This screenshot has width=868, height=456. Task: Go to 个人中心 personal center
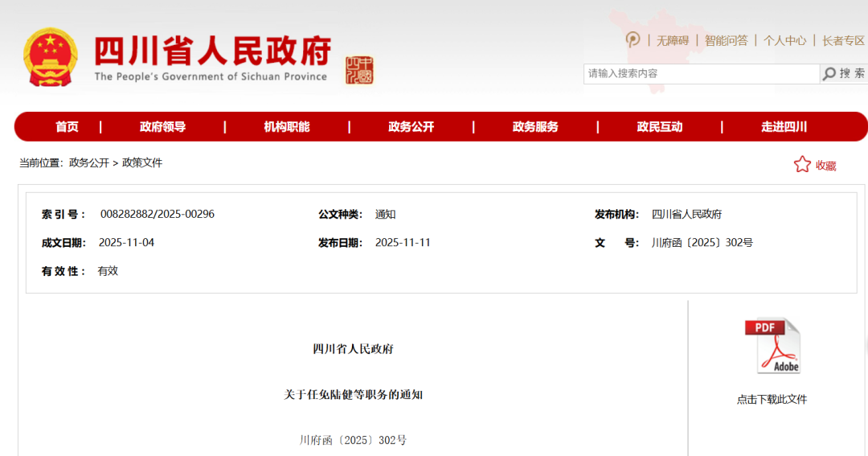click(784, 40)
